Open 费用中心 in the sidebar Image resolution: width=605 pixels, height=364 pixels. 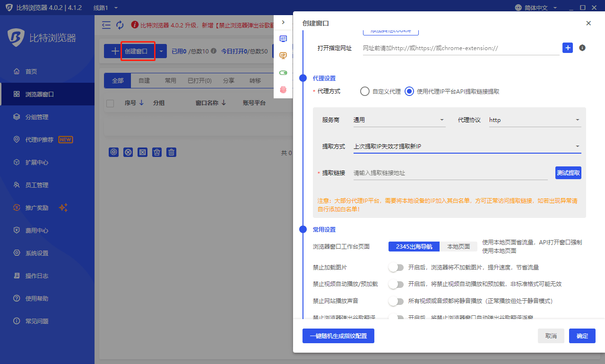pyautogui.click(x=47, y=230)
